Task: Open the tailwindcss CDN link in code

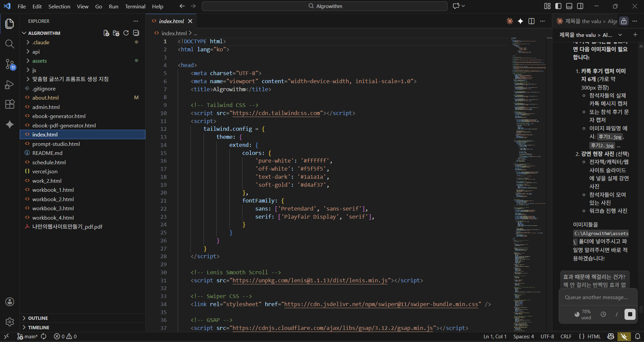Action: (x=276, y=113)
